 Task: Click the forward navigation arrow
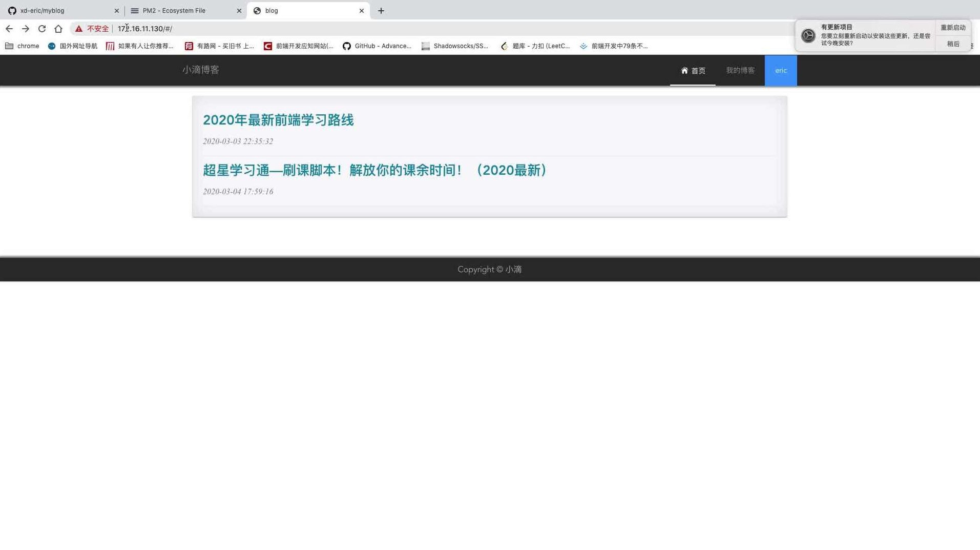[x=26, y=29]
